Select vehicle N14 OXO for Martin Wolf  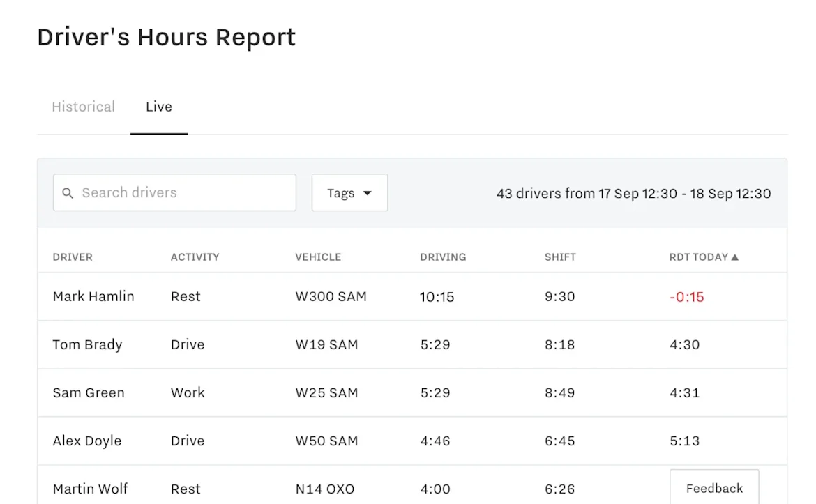coord(325,489)
